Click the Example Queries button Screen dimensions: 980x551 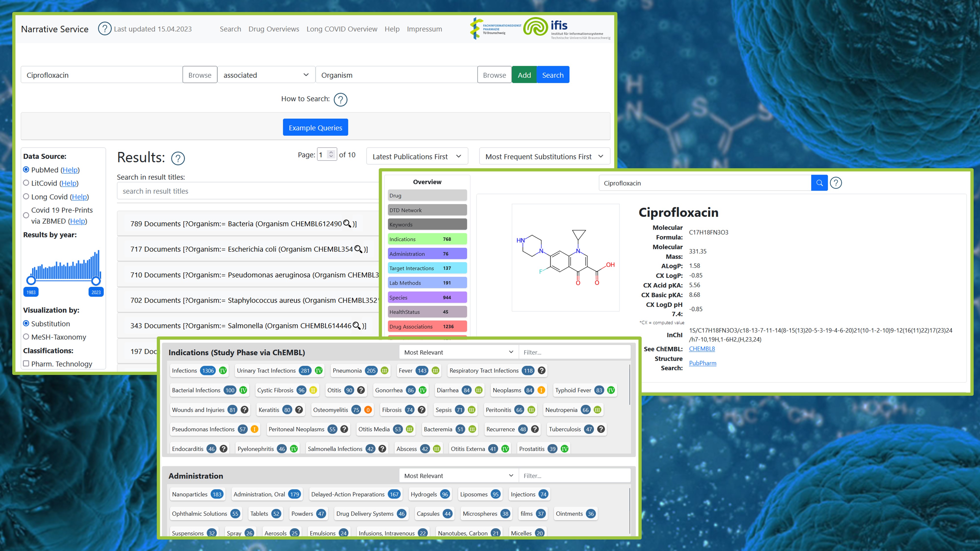click(315, 128)
